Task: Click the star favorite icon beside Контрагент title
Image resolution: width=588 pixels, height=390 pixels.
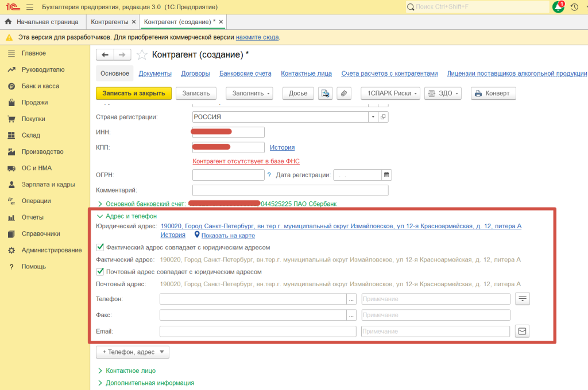Action: [142, 55]
